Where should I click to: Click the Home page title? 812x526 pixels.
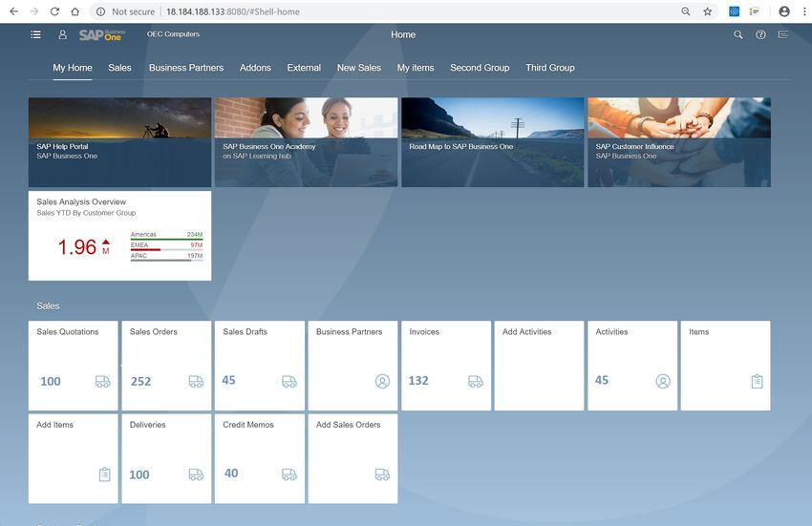tap(403, 34)
